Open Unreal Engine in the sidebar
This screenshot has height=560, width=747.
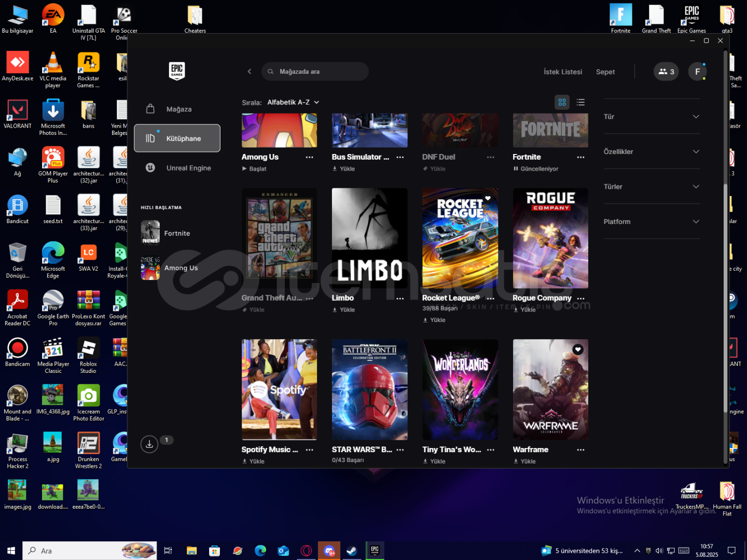click(x=177, y=168)
